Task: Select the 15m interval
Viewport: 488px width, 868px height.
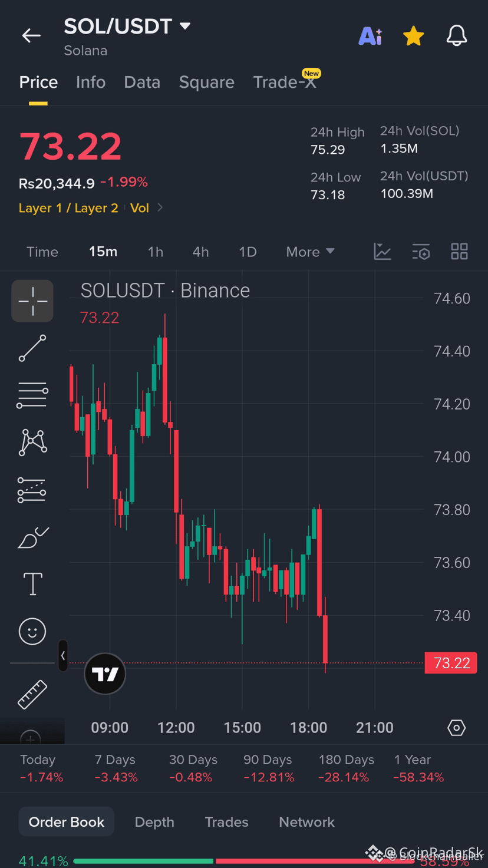Action: pos(103,252)
